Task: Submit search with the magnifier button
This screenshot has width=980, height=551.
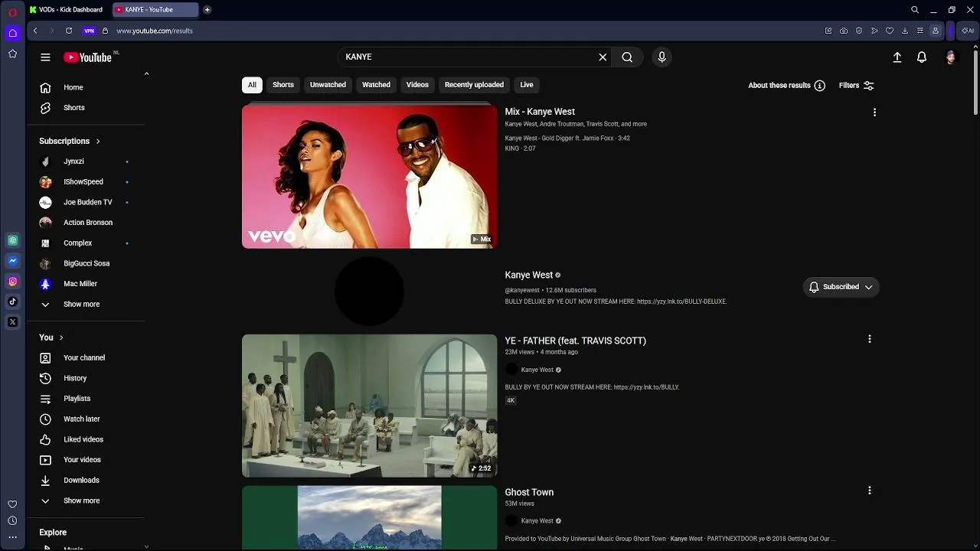Action: pyautogui.click(x=627, y=57)
